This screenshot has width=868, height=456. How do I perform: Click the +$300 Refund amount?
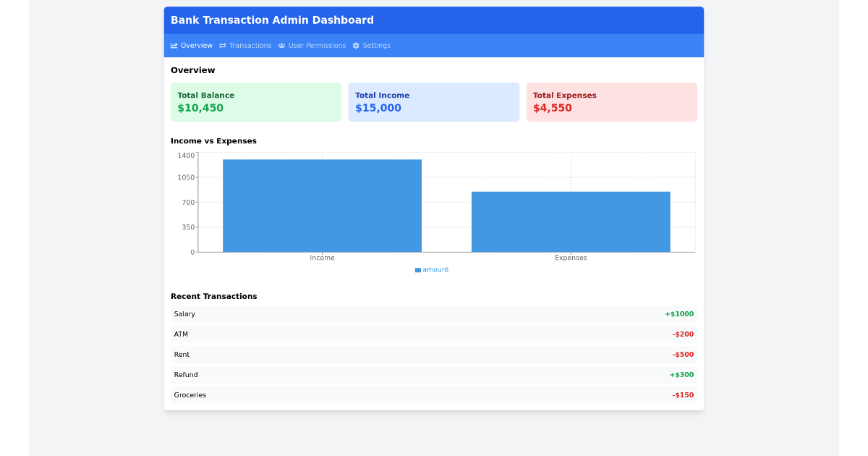click(x=682, y=374)
